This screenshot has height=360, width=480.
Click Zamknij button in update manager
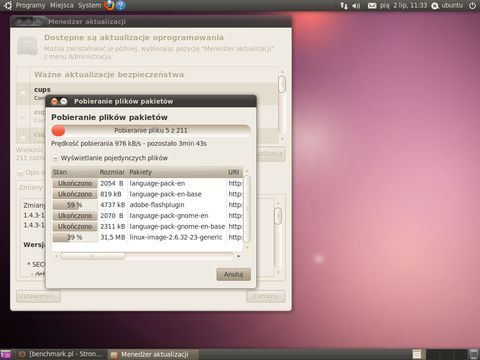(266, 296)
